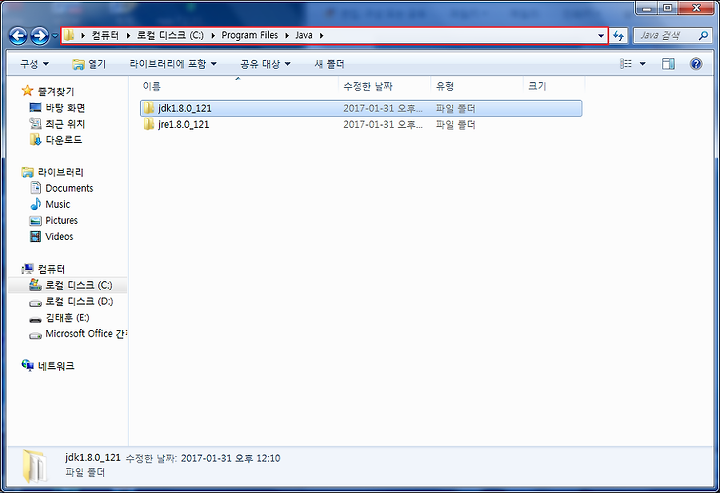This screenshot has height=493, width=720.
Task: Select Java in the address breadcrumb
Action: click(304, 35)
